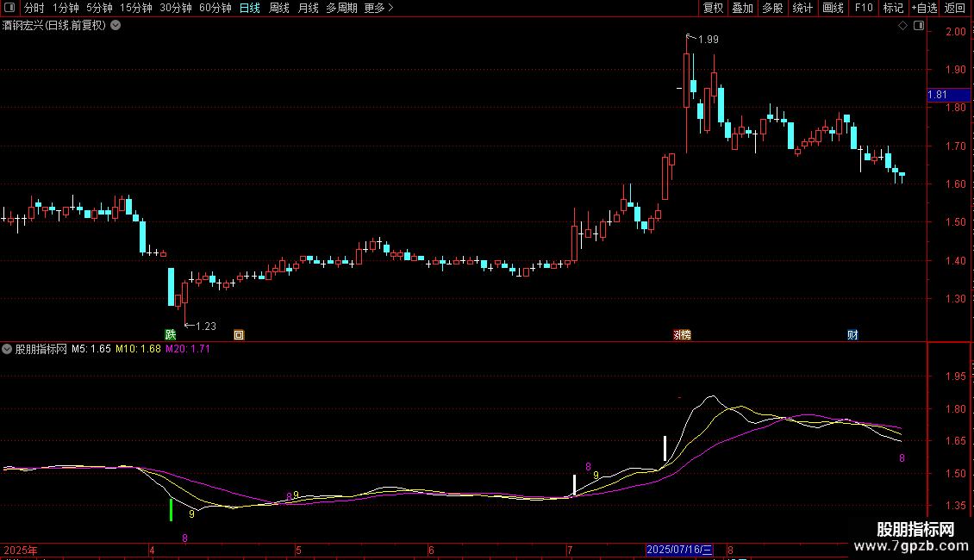Image resolution: width=974 pixels, height=560 pixels.
Task: Toggle the right side panel icon
Action: point(919,26)
